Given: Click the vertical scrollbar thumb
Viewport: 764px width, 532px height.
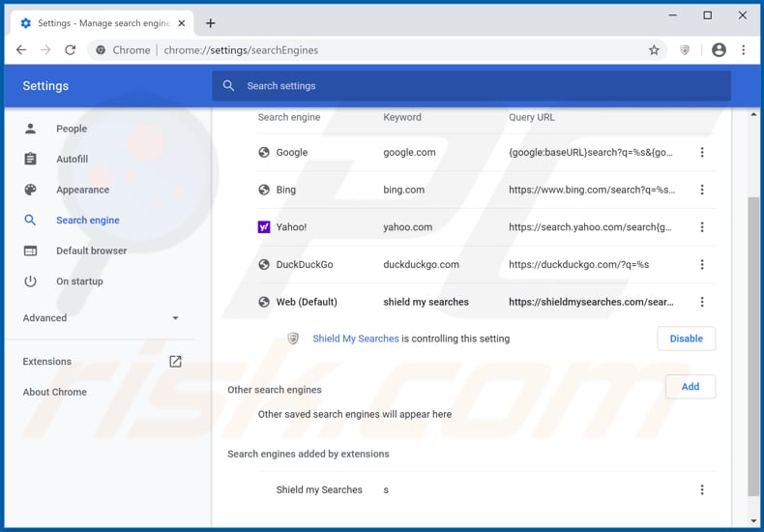Looking at the screenshot, I should (753, 346).
